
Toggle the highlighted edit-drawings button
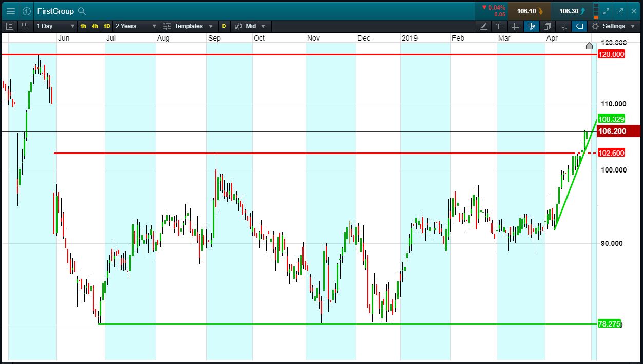[x=532, y=26]
